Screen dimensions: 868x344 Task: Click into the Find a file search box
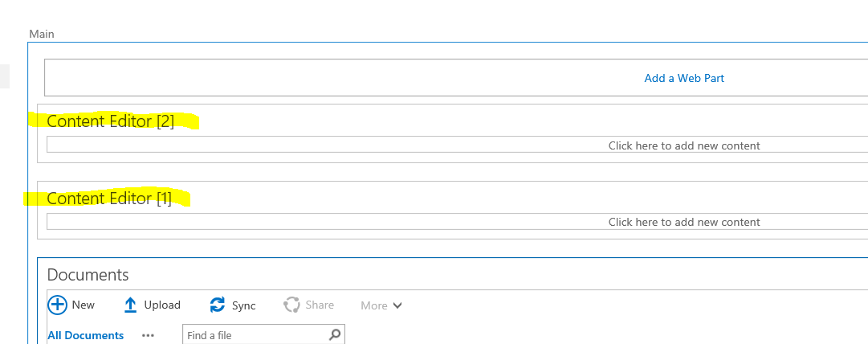tap(255, 335)
